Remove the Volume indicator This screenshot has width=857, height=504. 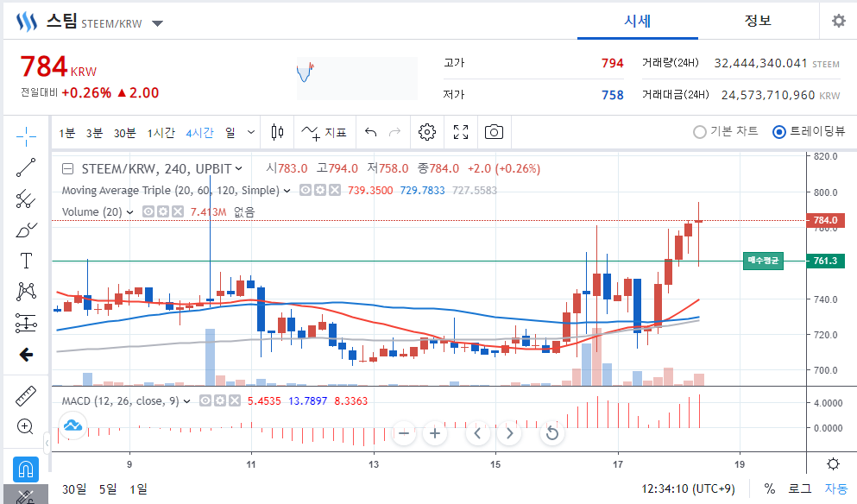tap(178, 211)
